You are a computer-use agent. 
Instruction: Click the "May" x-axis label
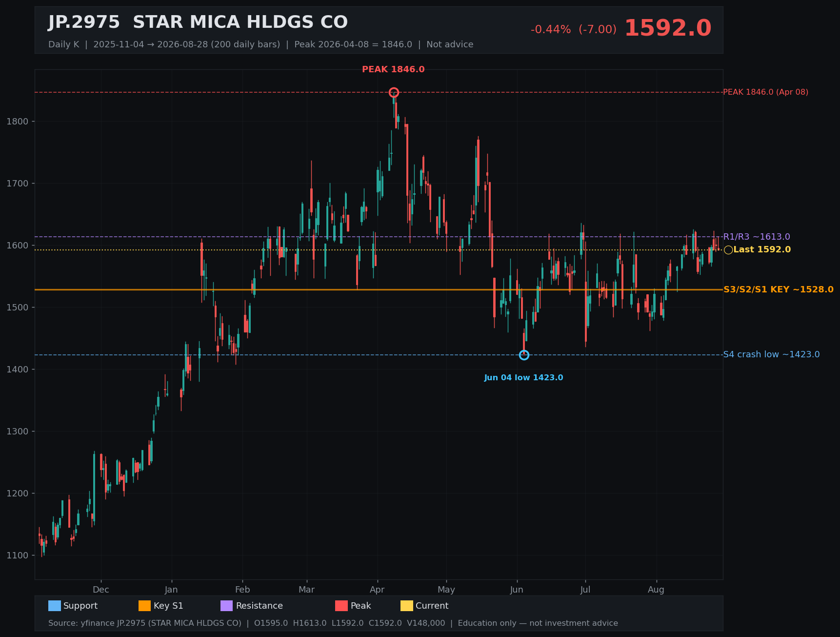pos(446,590)
